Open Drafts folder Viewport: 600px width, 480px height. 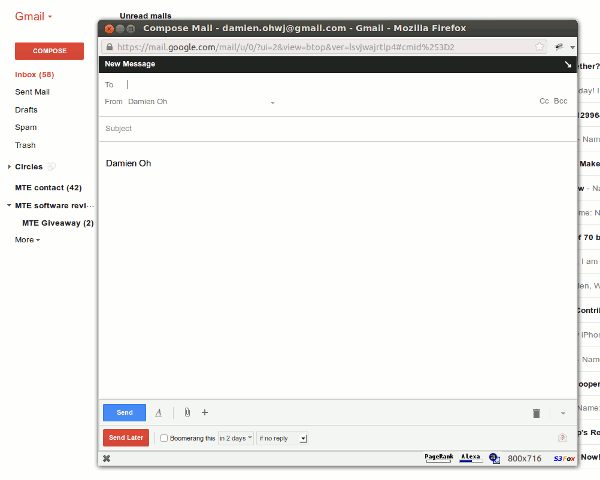pos(26,110)
